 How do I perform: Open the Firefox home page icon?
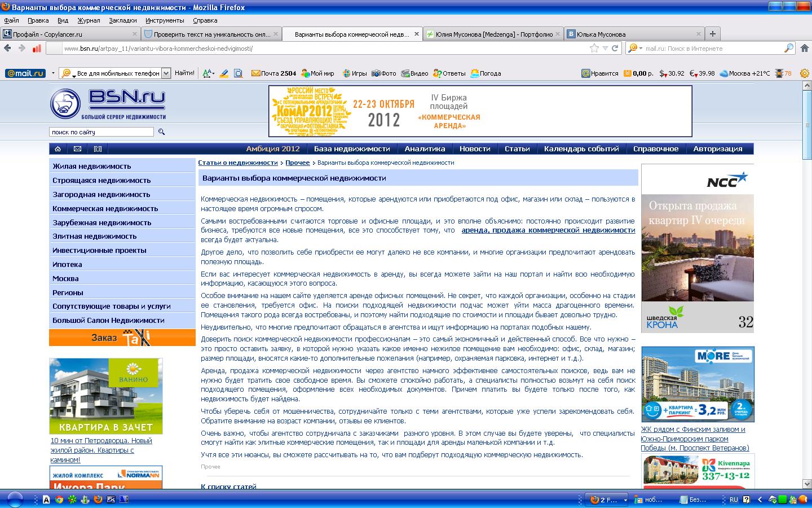(x=804, y=49)
